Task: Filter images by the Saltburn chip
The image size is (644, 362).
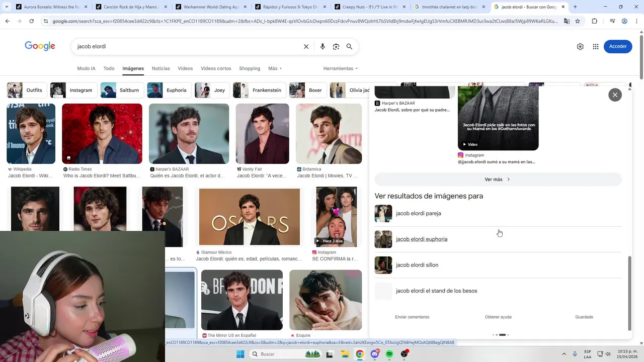Action: coord(122,90)
